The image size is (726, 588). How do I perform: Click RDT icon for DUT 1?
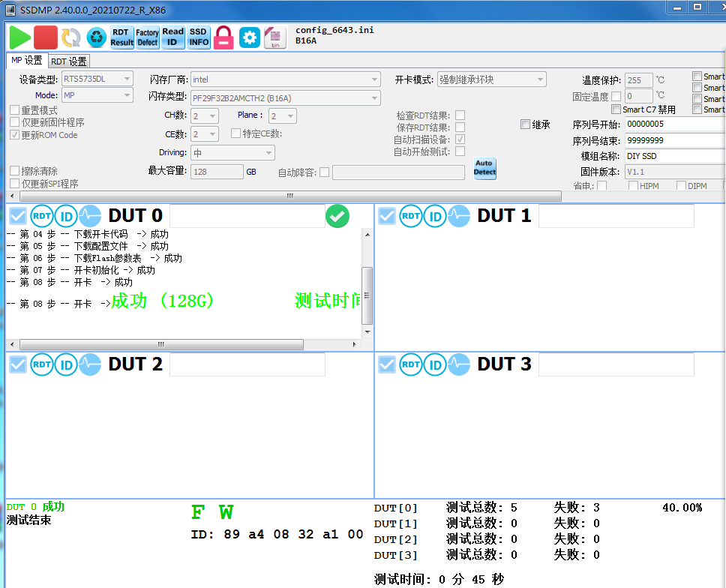click(411, 216)
